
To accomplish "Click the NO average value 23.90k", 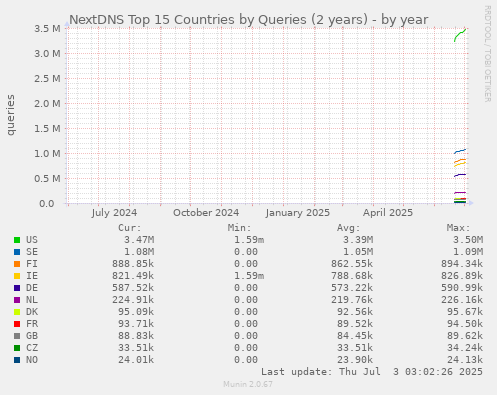I will click(x=355, y=360).
